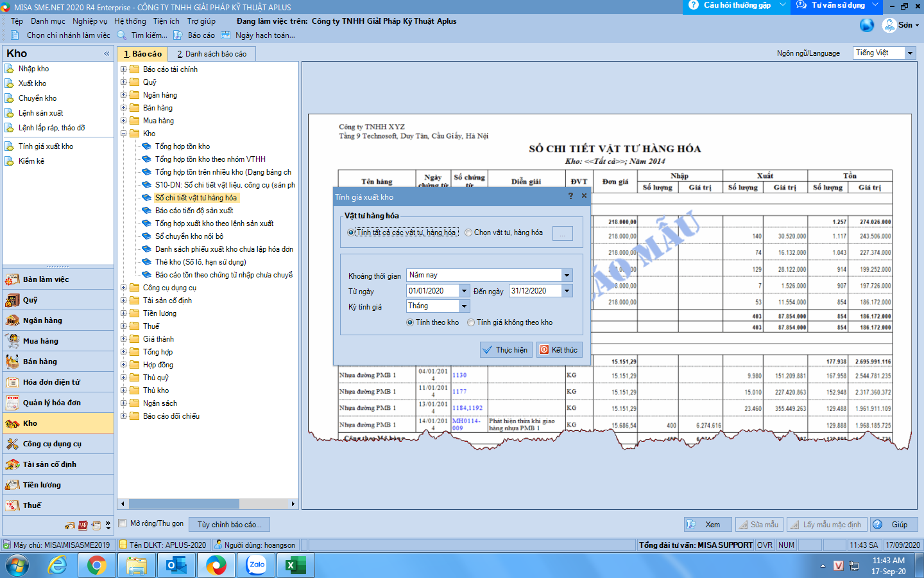Image resolution: width=924 pixels, height=578 pixels.
Task: Open Lệnh sản xuất icon
Action: pyautogui.click(x=10, y=113)
